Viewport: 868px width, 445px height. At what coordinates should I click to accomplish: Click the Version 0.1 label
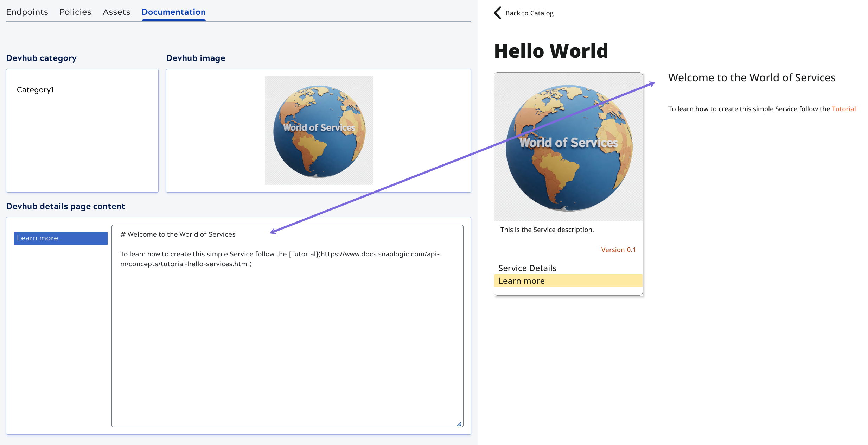618,250
